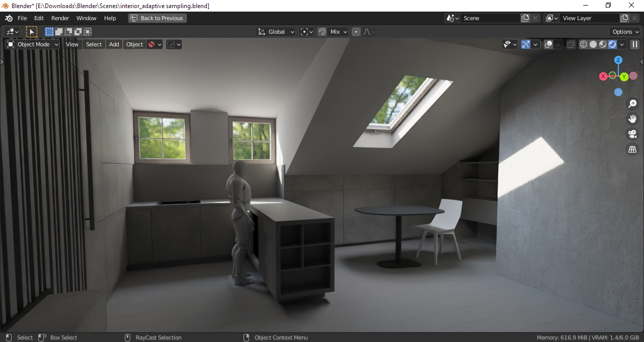Open the Object Mode dropdown
644x342 pixels.
point(32,44)
